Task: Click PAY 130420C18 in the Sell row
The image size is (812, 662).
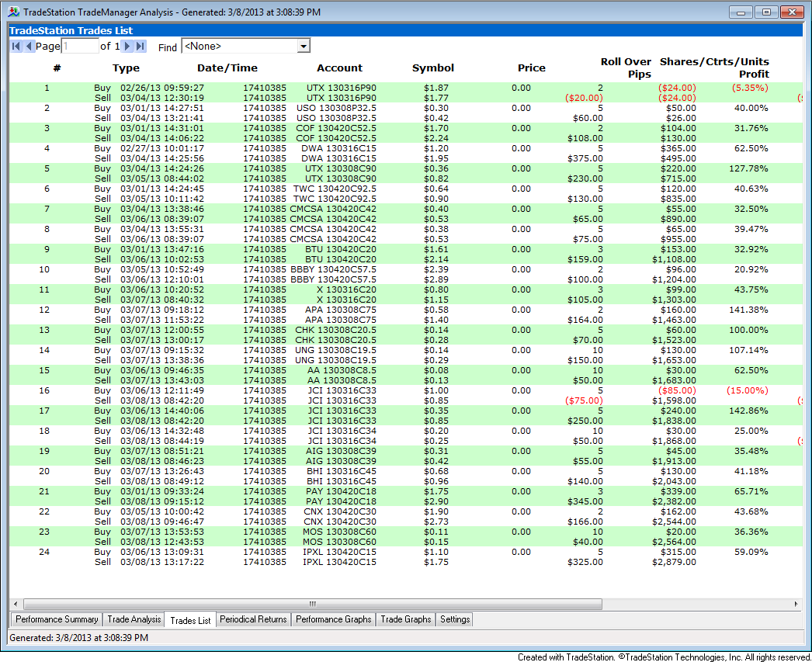Action: point(341,501)
